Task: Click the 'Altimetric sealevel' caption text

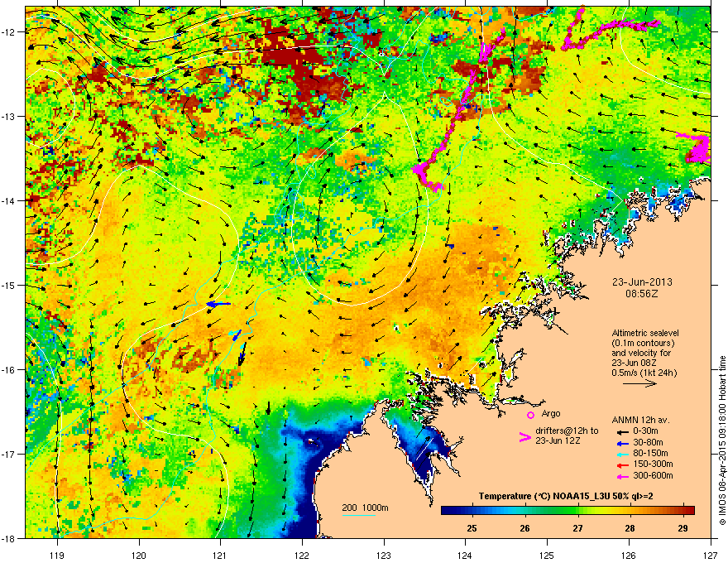Action: pyautogui.click(x=645, y=333)
